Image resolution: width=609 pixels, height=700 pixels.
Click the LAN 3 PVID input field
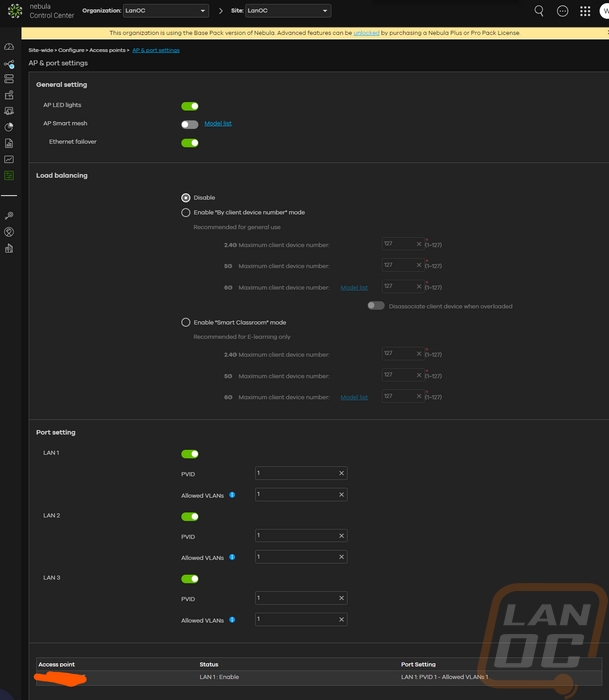click(x=301, y=598)
